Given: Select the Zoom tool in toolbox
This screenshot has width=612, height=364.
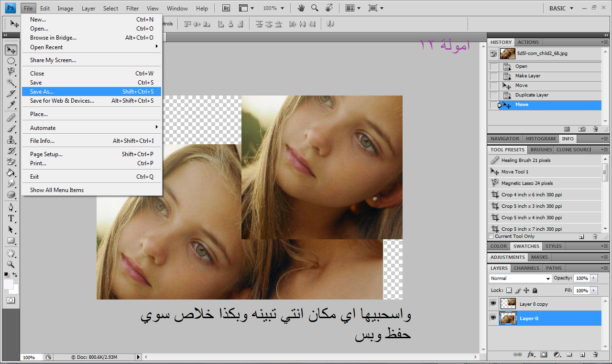Looking at the screenshot, I should click(x=11, y=264).
